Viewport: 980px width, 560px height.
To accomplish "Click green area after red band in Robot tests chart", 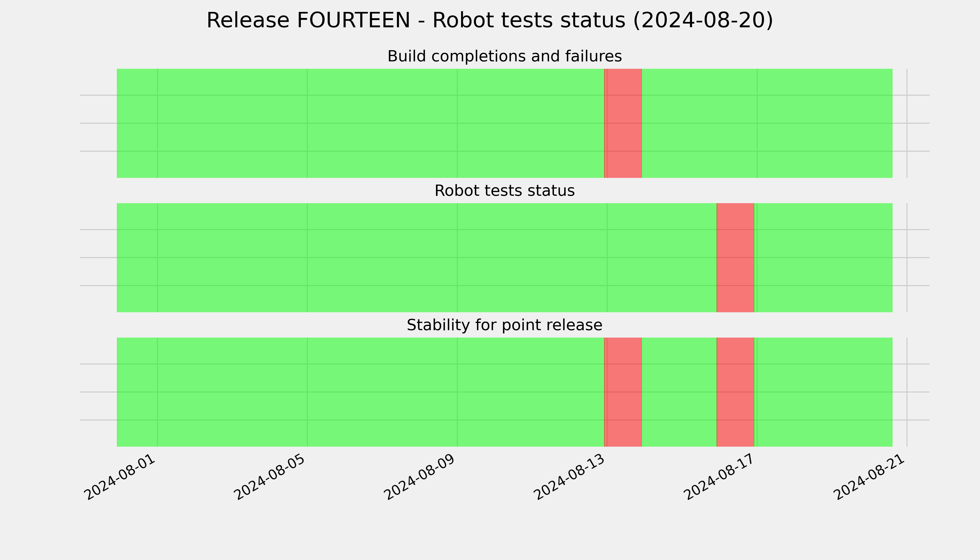I will pyautogui.click(x=823, y=258).
